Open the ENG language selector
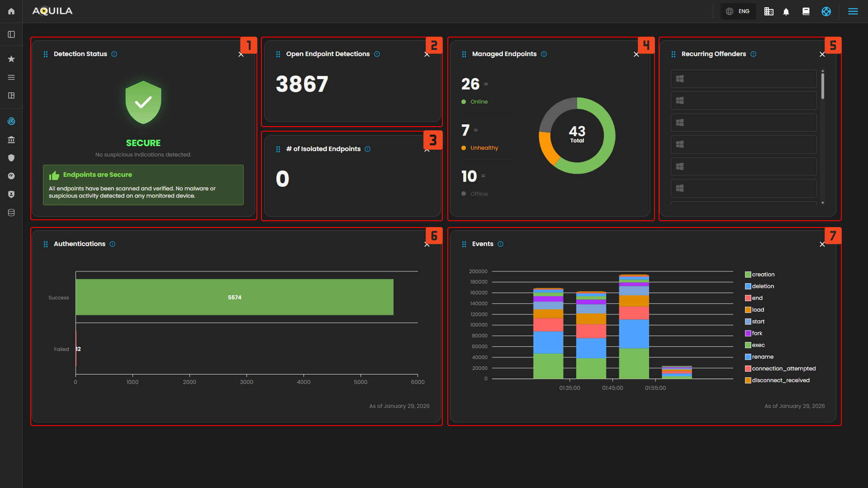Viewport: 868px width, 488px height. click(738, 12)
